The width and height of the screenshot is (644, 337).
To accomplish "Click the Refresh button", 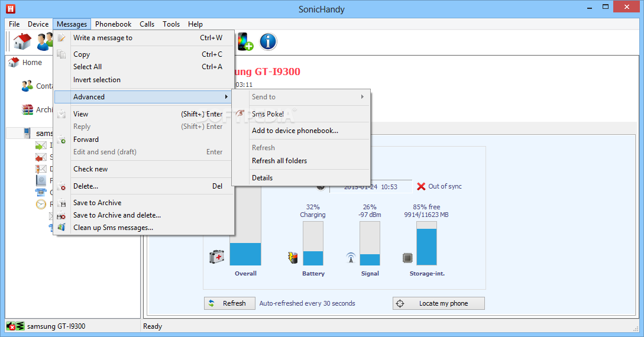I will [229, 303].
